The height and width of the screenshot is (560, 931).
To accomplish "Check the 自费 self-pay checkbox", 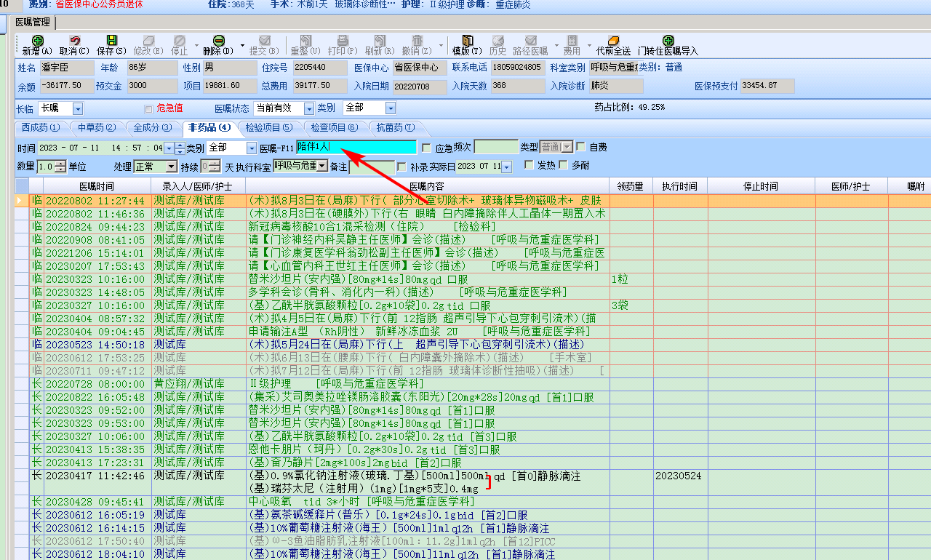I will pyautogui.click(x=581, y=147).
